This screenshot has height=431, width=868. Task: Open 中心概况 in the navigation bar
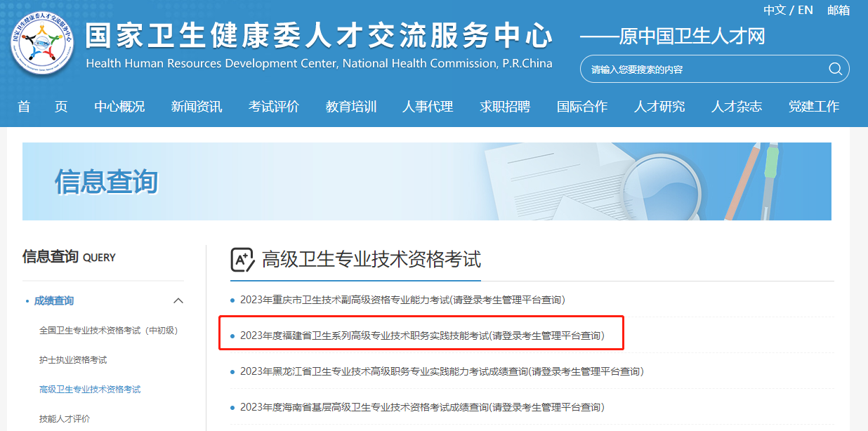[119, 107]
